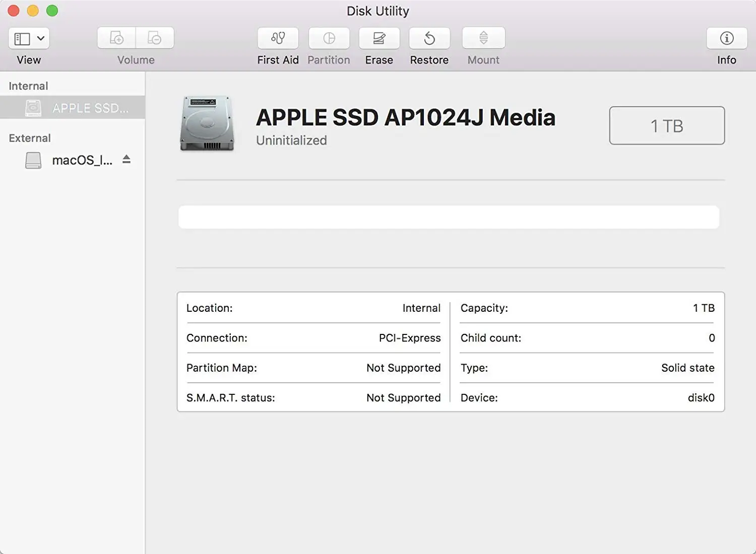The width and height of the screenshot is (756, 554).
Task: Click the External section header
Action: (x=30, y=138)
